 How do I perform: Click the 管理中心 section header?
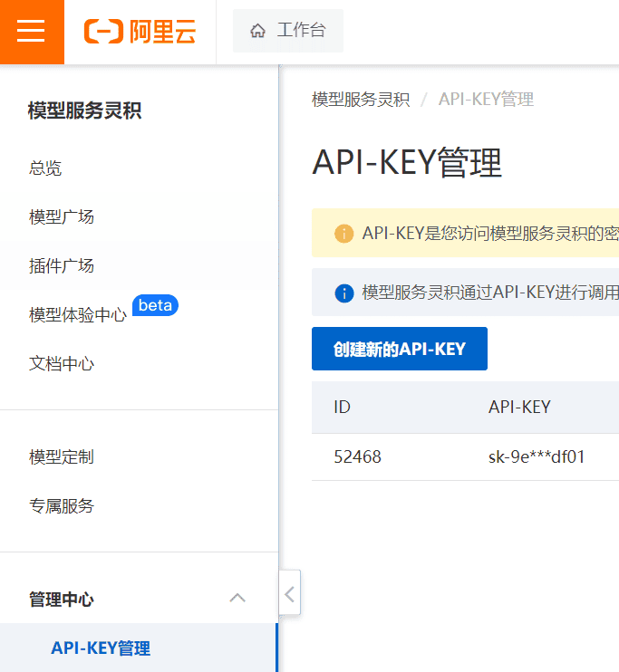62,600
